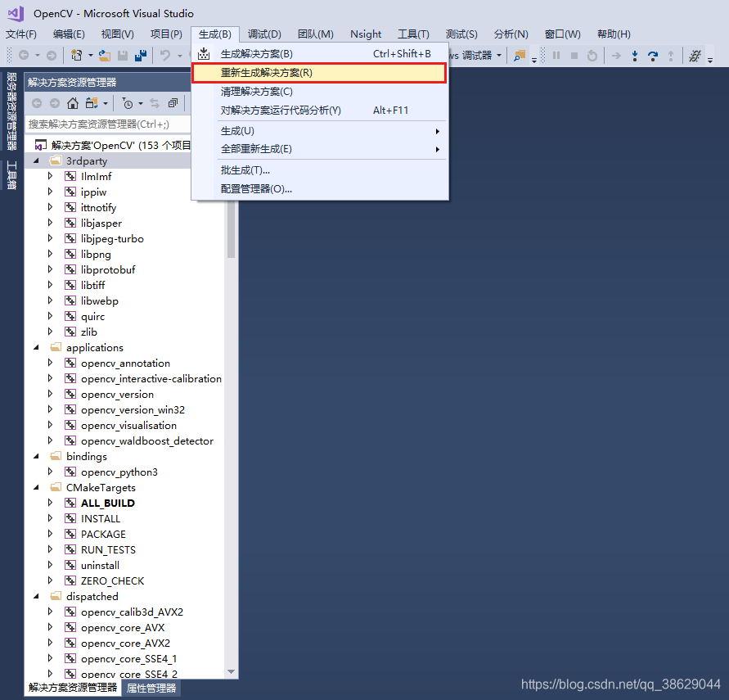Click the Visual Studio logo in title bar
This screenshot has width=729, height=700.
[16, 13]
